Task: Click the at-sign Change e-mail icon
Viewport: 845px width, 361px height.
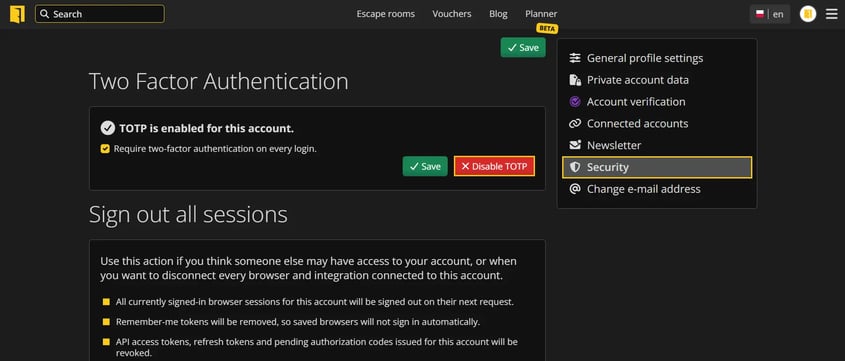Action: tap(575, 189)
